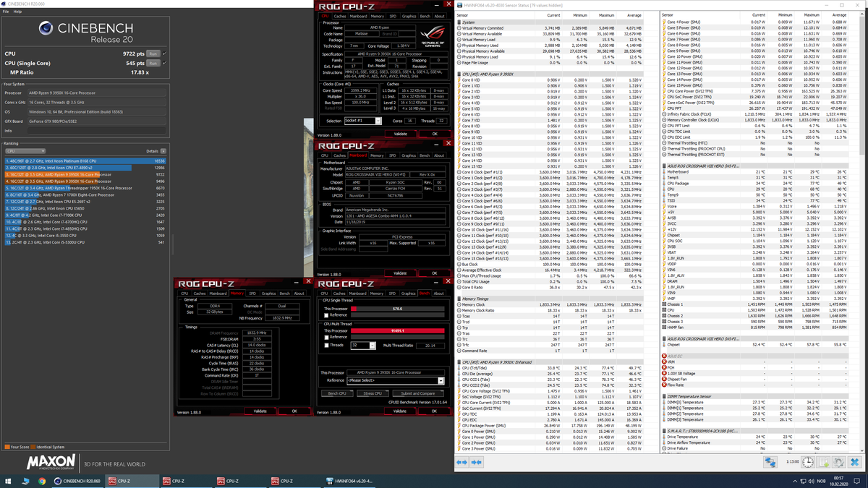Click single thread score bar 570.6

[397, 309]
